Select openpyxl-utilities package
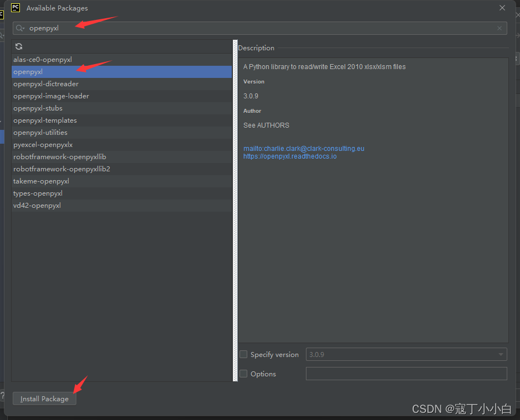The width and height of the screenshot is (520, 420). coord(122,133)
